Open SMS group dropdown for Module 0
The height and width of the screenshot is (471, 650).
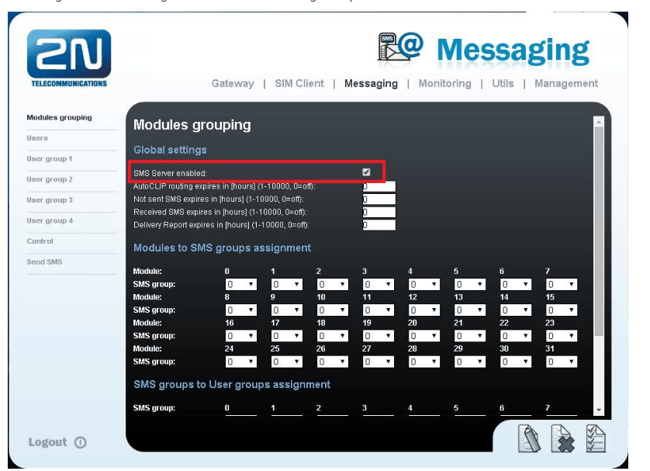pos(241,284)
